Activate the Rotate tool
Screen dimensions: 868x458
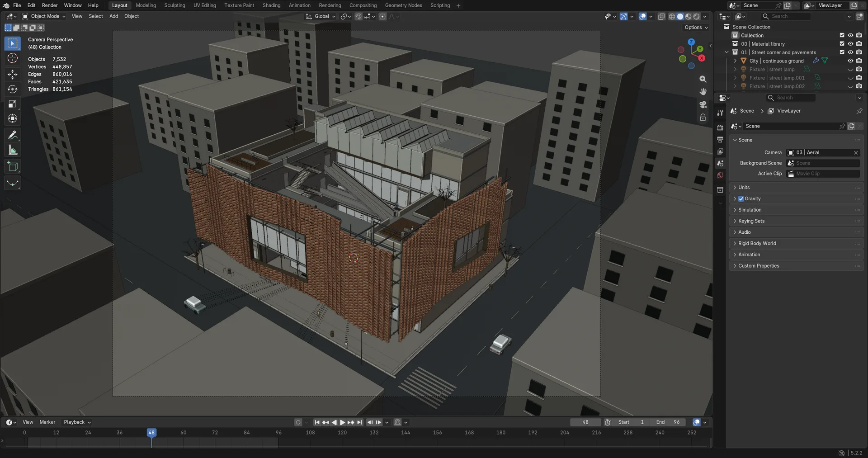[x=13, y=89]
